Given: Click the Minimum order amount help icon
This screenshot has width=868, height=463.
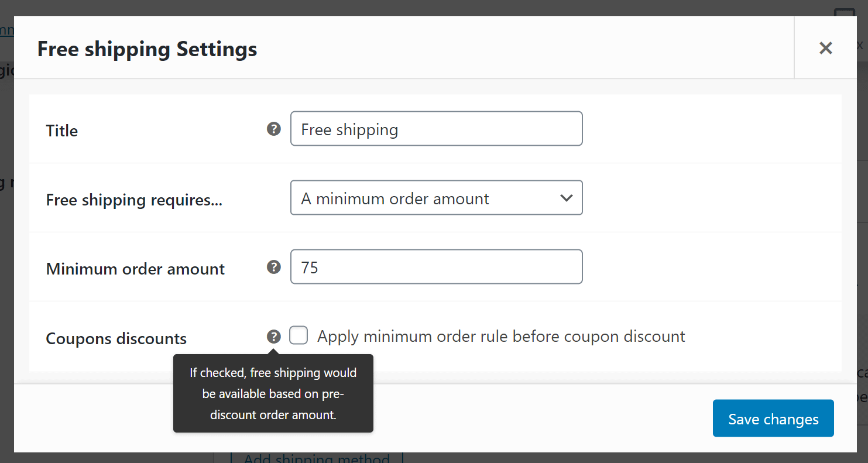Looking at the screenshot, I should click(273, 267).
